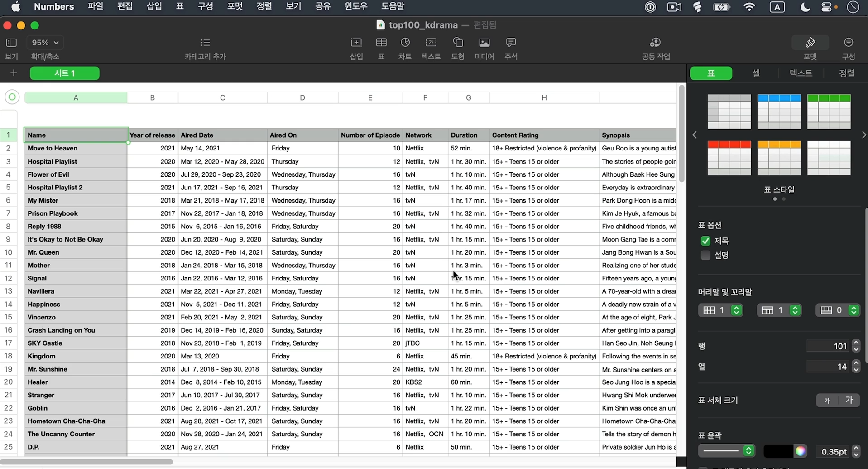868x469 pixels.
Task: Click the screen recording camera menu icon
Action: click(674, 7)
